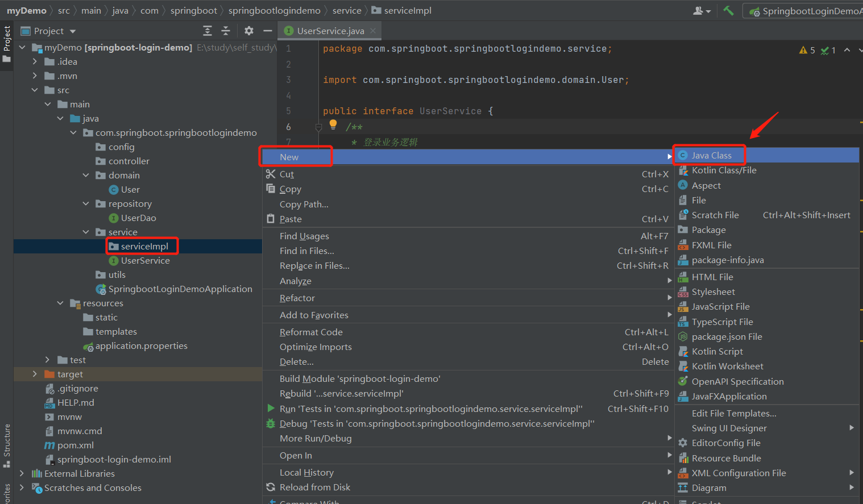863x504 pixels.
Task: Select TypeScript File option
Action: coord(766,322)
